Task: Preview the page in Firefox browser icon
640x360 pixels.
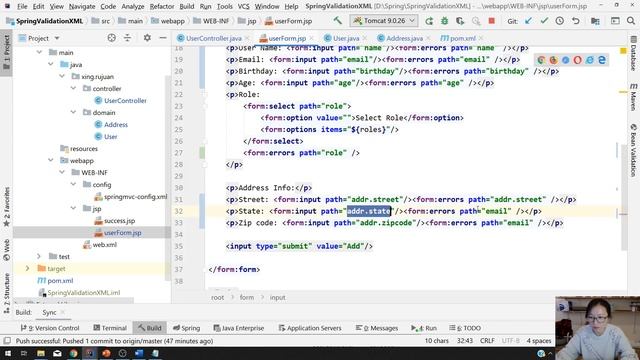Action: pyautogui.click(x=553, y=60)
